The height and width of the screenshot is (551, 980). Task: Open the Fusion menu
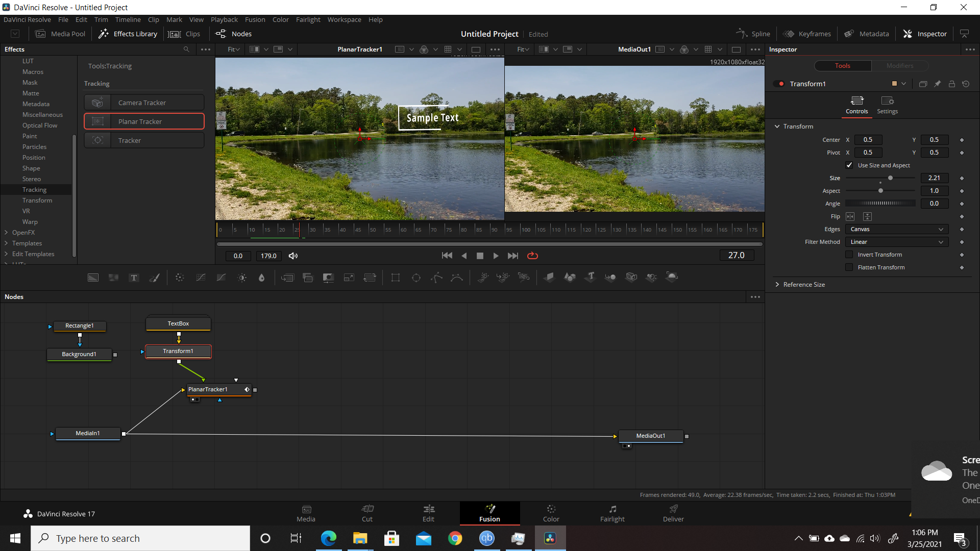coord(255,19)
